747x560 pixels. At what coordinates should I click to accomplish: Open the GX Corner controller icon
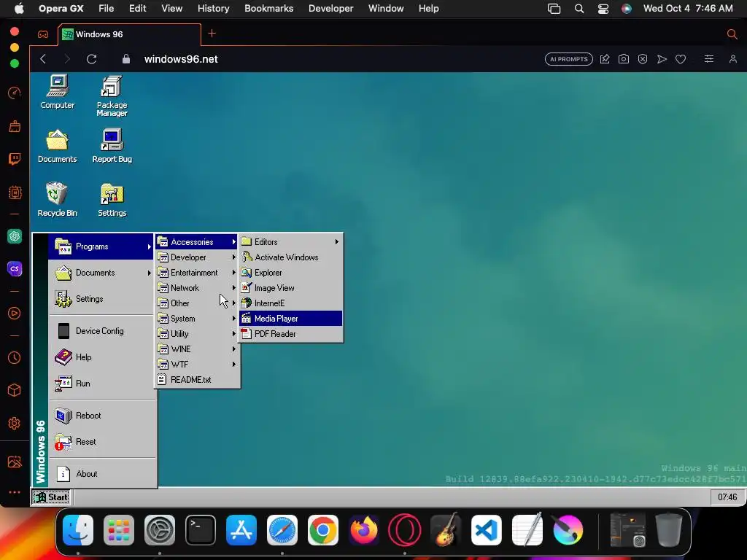pos(43,34)
